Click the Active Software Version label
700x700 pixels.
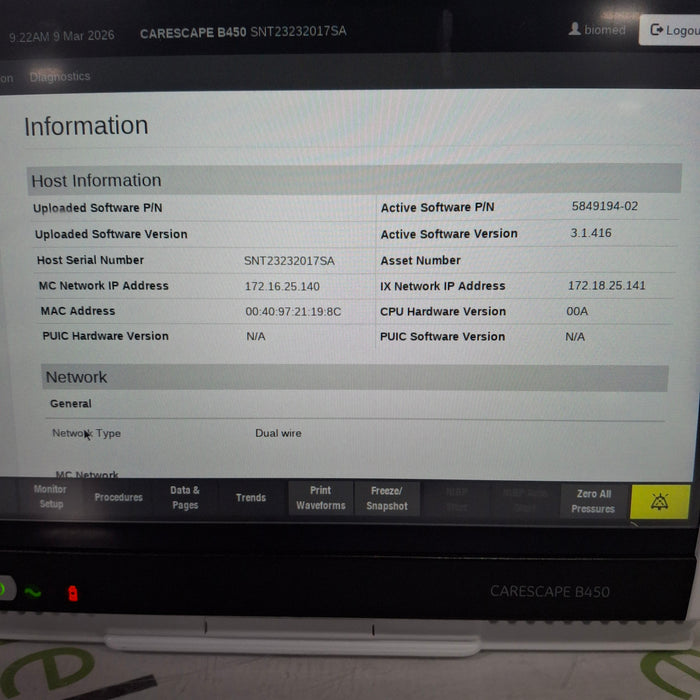[x=449, y=234]
